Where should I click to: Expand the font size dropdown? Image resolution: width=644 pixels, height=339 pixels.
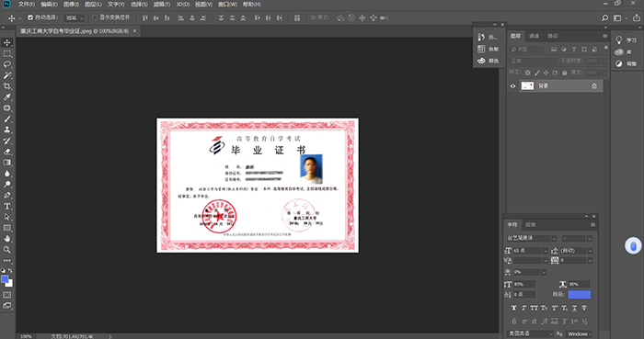coord(546,251)
